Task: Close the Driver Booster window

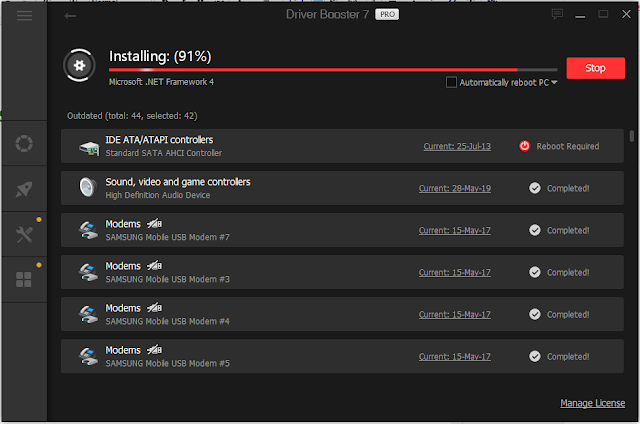Action: (x=626, y=15)
